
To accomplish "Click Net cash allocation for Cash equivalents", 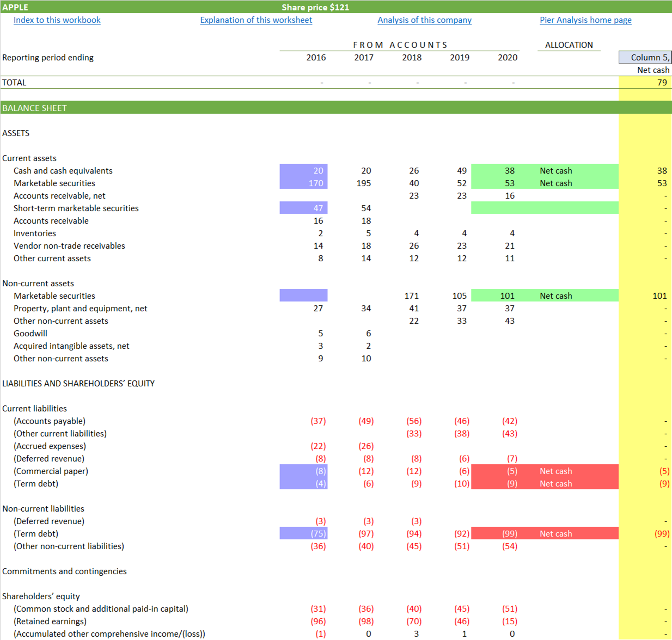I will (x=556, y=171).
